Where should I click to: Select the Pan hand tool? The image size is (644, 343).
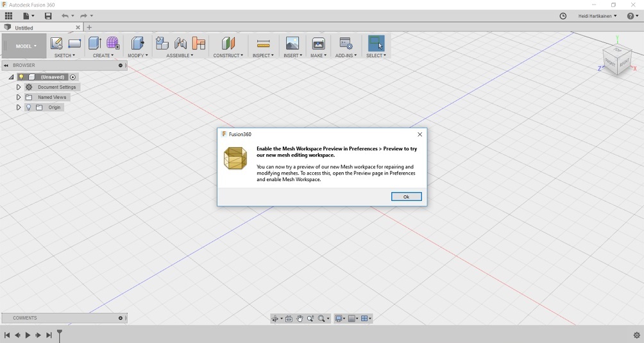300,319
